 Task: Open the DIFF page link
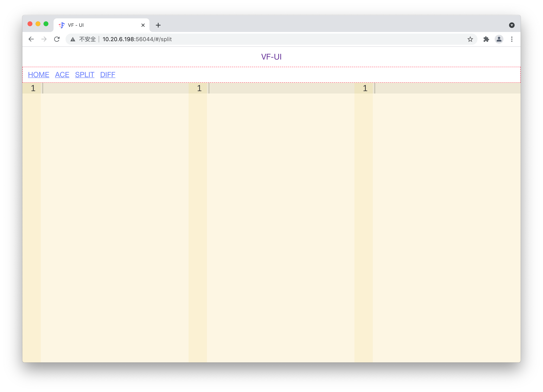(x=107, y=75)
